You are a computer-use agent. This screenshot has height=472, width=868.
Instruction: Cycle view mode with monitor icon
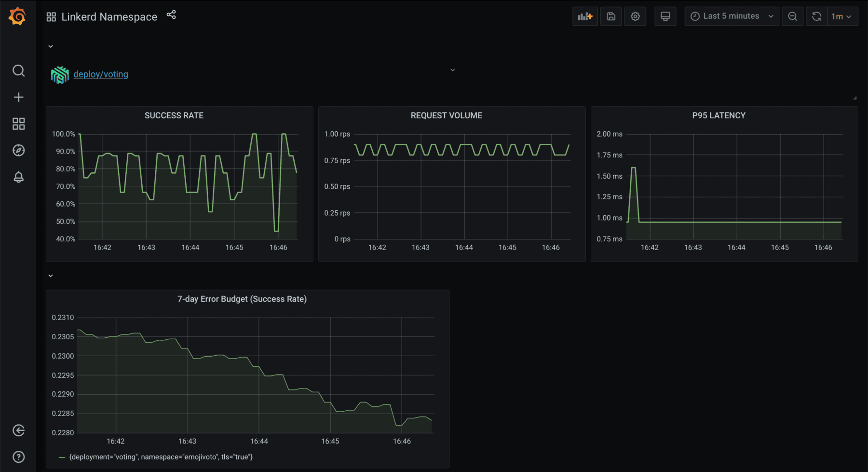point(665,16)
